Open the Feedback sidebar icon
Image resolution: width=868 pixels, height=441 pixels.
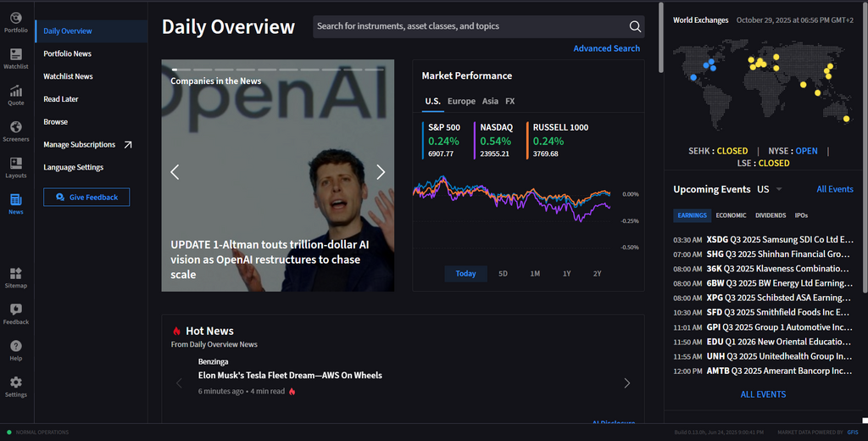coord(16,314)
